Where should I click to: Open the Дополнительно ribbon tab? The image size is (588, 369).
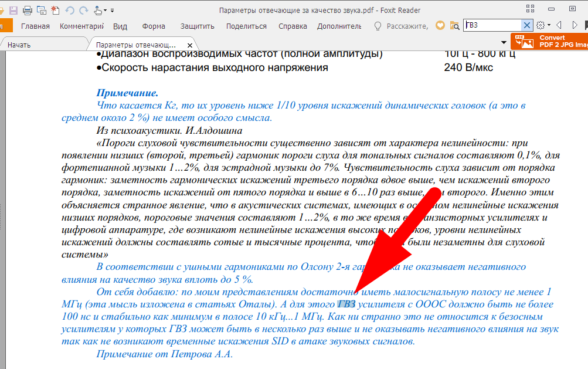[339, 26]
